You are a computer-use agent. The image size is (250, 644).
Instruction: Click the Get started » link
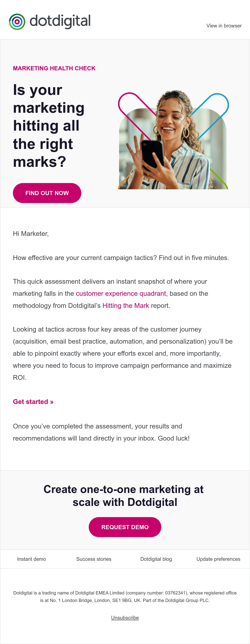coord(33,401)
